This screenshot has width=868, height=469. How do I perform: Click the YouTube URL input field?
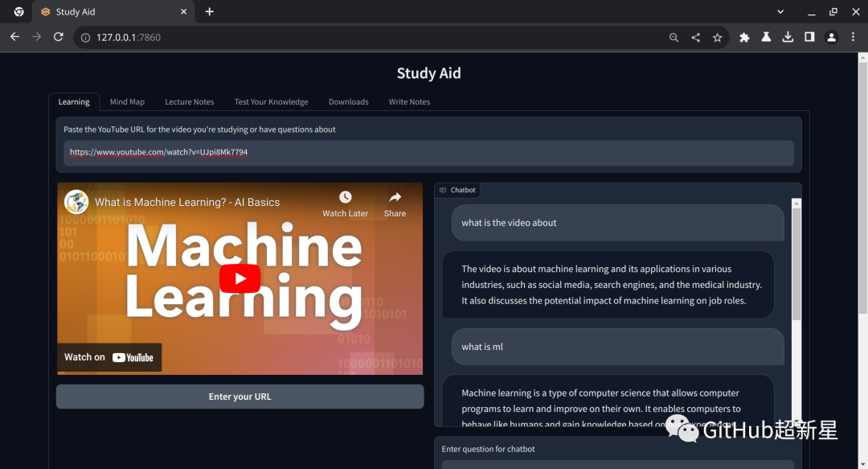coord(429,153)
